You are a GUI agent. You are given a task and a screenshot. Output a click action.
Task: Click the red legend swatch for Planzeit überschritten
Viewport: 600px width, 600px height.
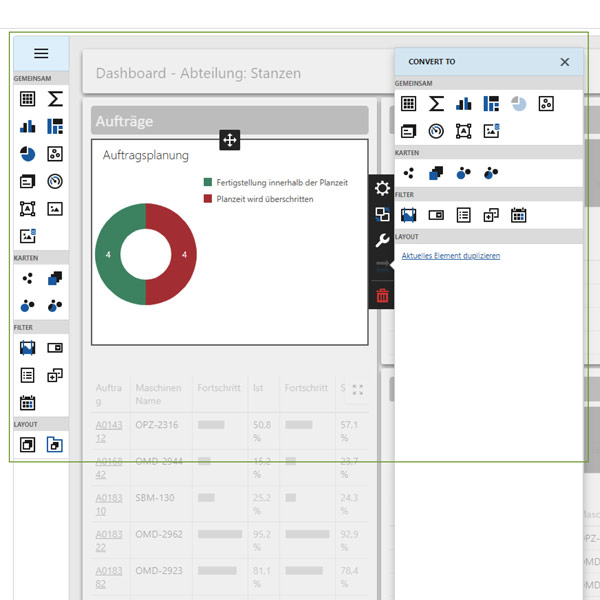[208, 199]
